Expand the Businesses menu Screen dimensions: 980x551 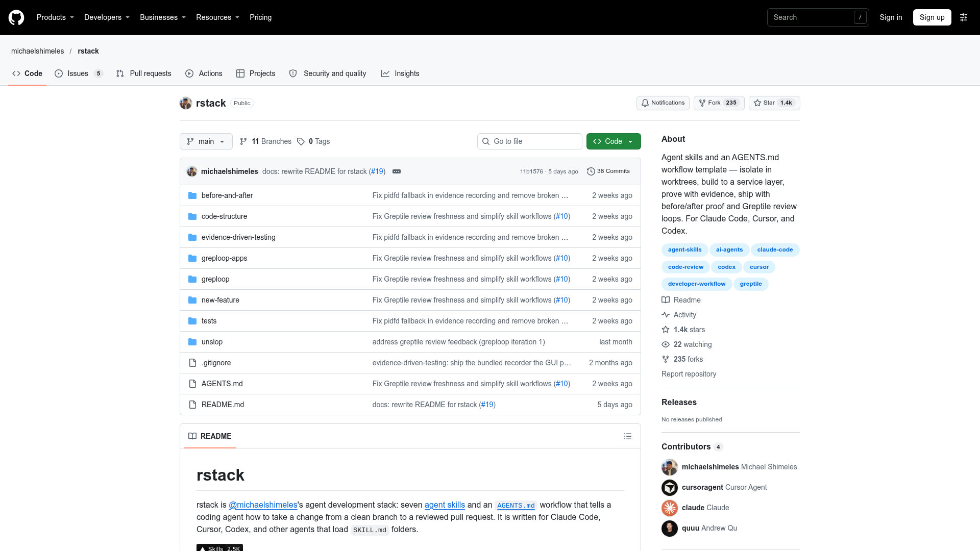click(x=163, y=17)
